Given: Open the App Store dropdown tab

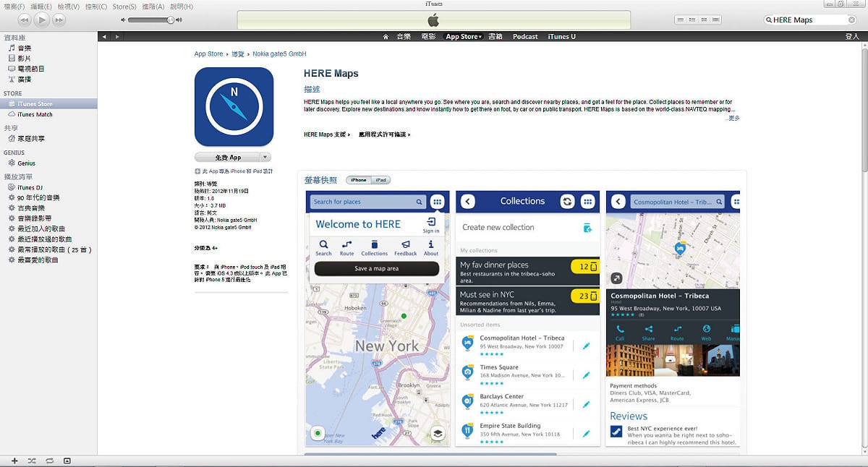Looking at the screenshot, I should click(464, 36).
